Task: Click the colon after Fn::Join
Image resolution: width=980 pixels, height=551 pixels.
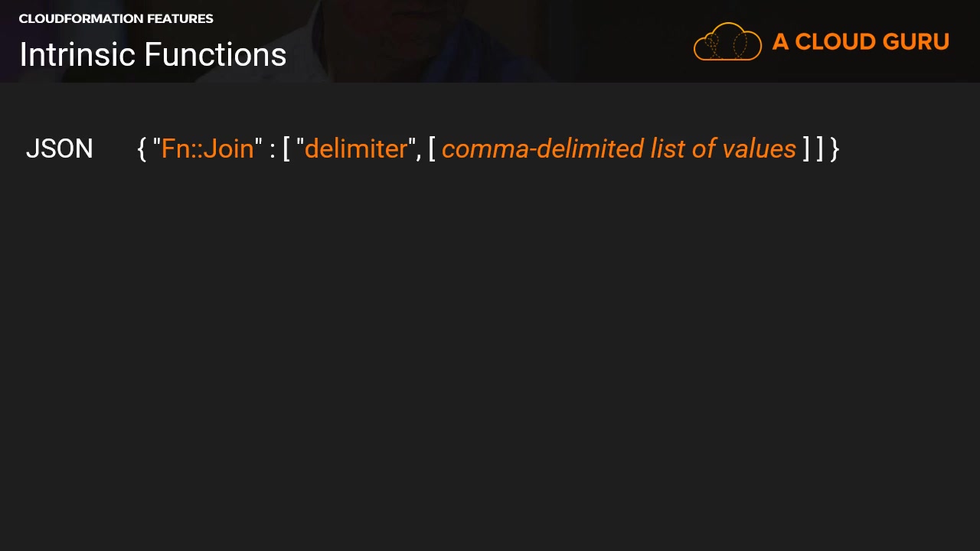Action: (273, 148)
